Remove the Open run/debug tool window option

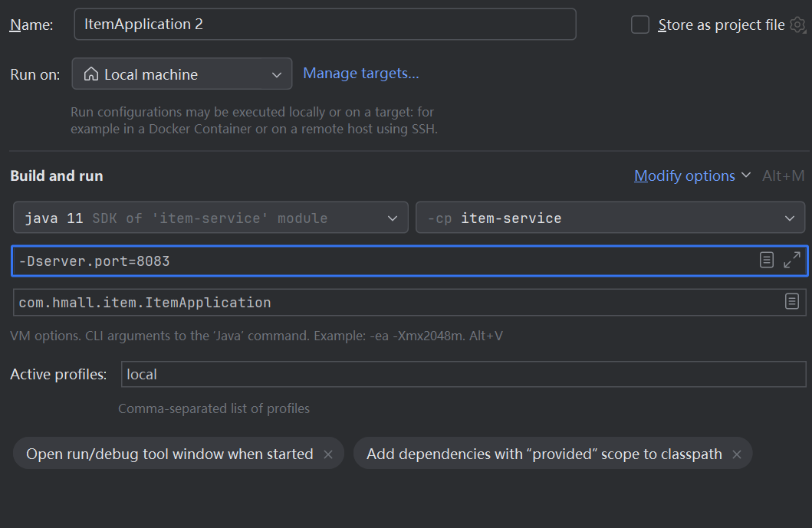(328, 454)
